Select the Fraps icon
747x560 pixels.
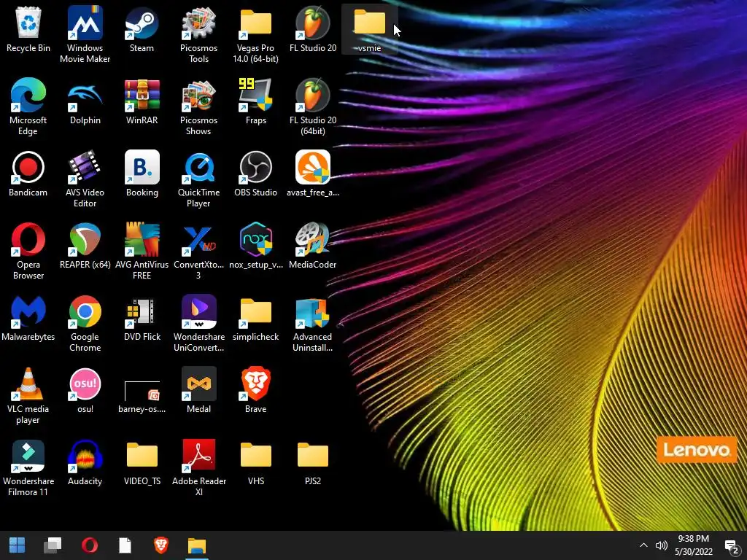tap(256, 102)
